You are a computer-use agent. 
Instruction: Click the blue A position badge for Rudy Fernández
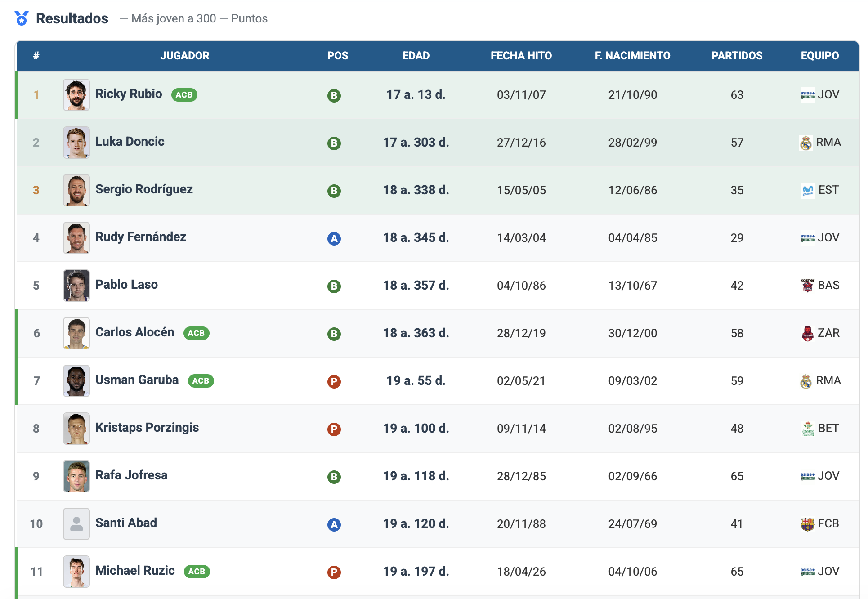[334, 238]
